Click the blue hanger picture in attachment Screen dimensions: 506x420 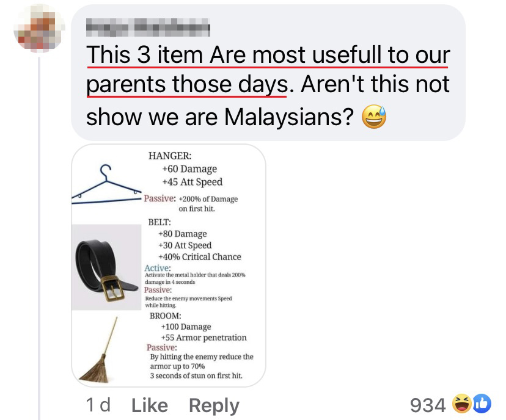tap(106, 185)
